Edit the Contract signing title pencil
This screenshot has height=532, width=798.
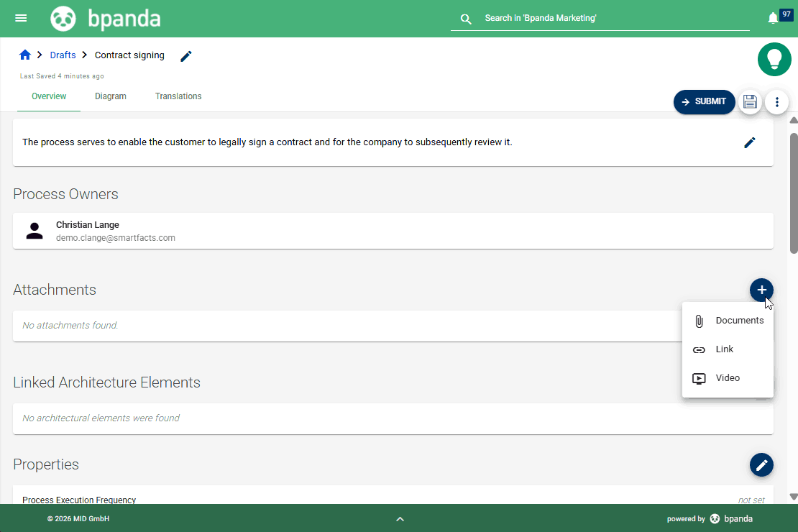[x=186, y=56]
